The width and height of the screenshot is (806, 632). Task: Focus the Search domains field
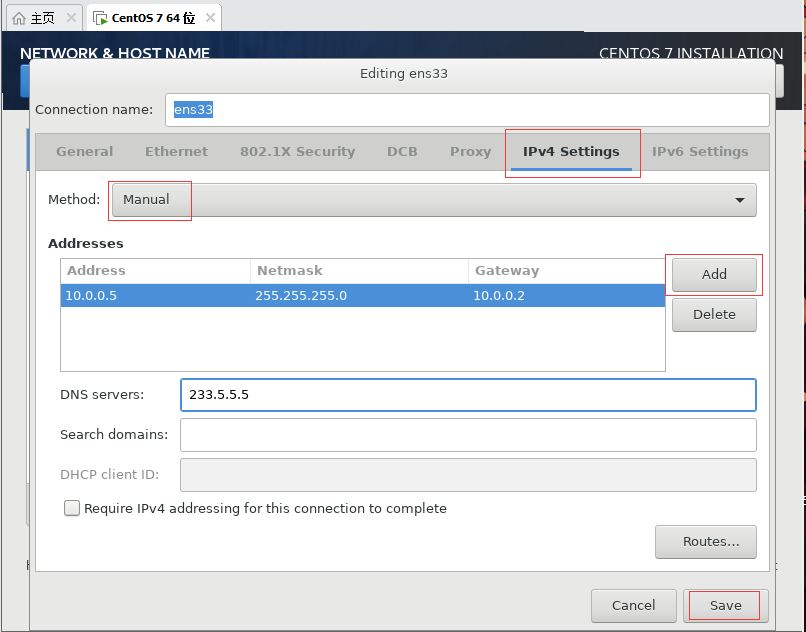[468, 435]
